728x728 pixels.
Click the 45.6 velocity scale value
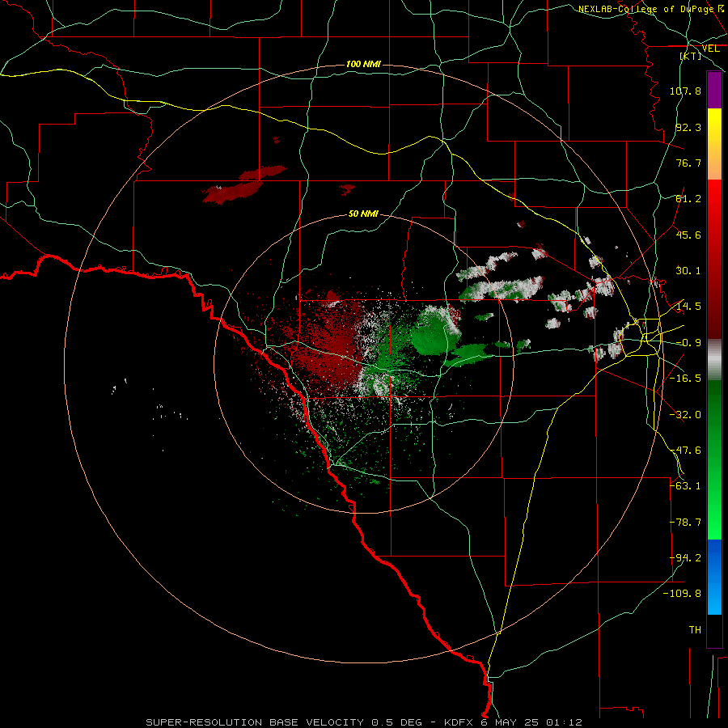[x=688, y=235]
